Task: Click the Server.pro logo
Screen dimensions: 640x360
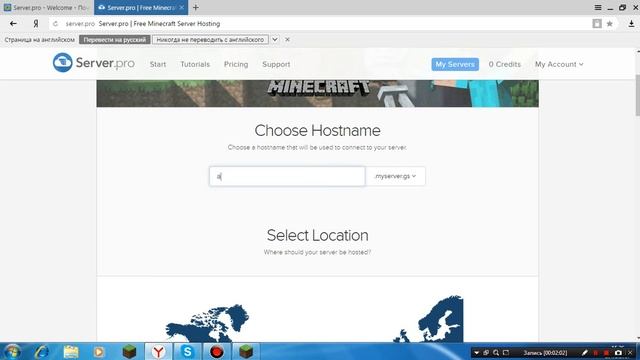Action: point(94,63)
